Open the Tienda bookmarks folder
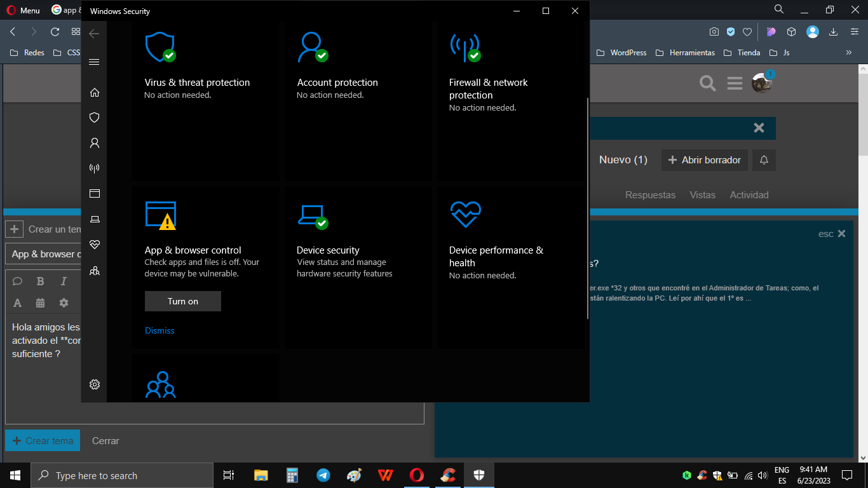The width and height of the screenshot is (868, 488). [742, 53]
